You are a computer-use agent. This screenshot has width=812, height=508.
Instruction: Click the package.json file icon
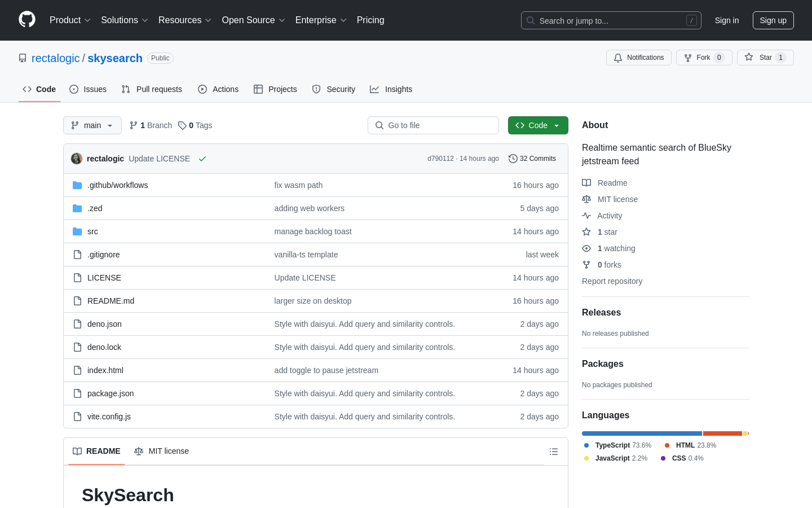click(x=77, y=393)
